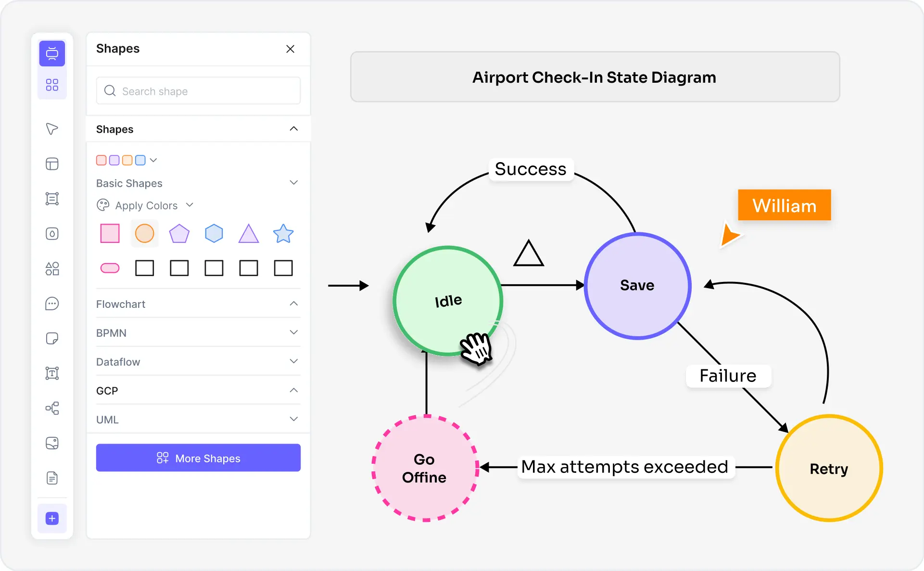924x571 pixels.
Task: Click the plus button at sidebar bottom
Action: click(x=52, y=519)
